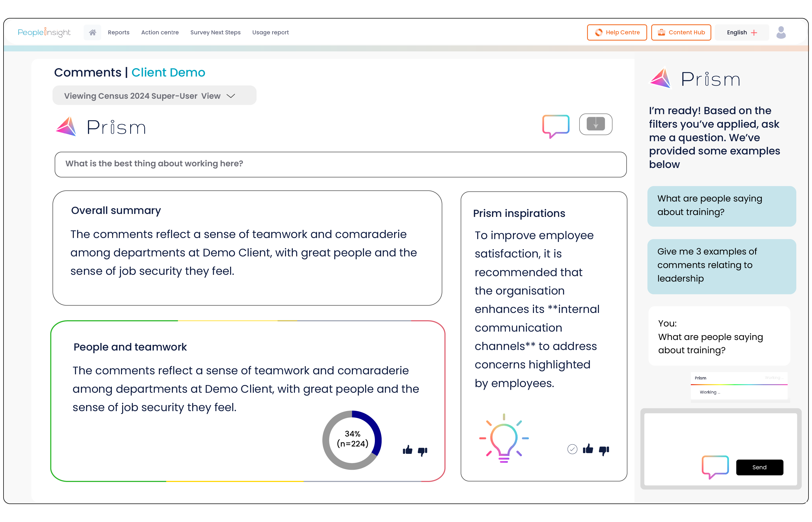812x522 pixels.
Task: Expand the English language dropdown
Action: click(742, 32)
